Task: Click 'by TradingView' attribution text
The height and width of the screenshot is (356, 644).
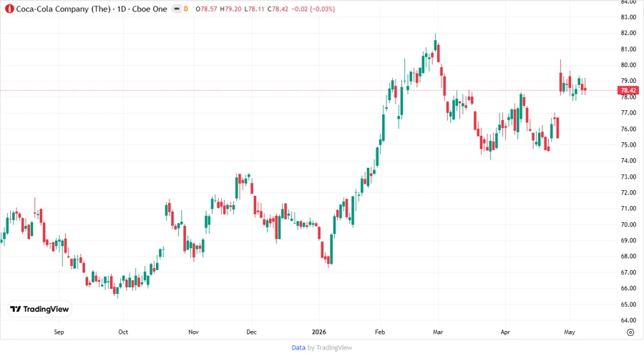Action: coord(330,347)
